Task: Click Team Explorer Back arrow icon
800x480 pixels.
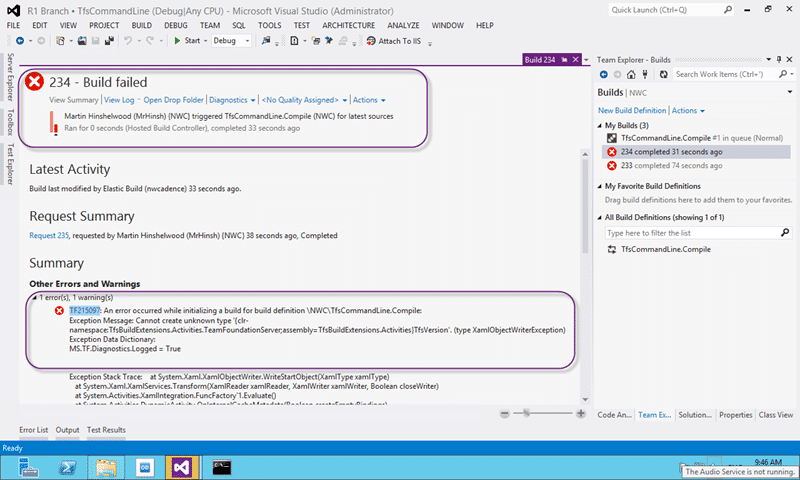Action: [604, 74]
